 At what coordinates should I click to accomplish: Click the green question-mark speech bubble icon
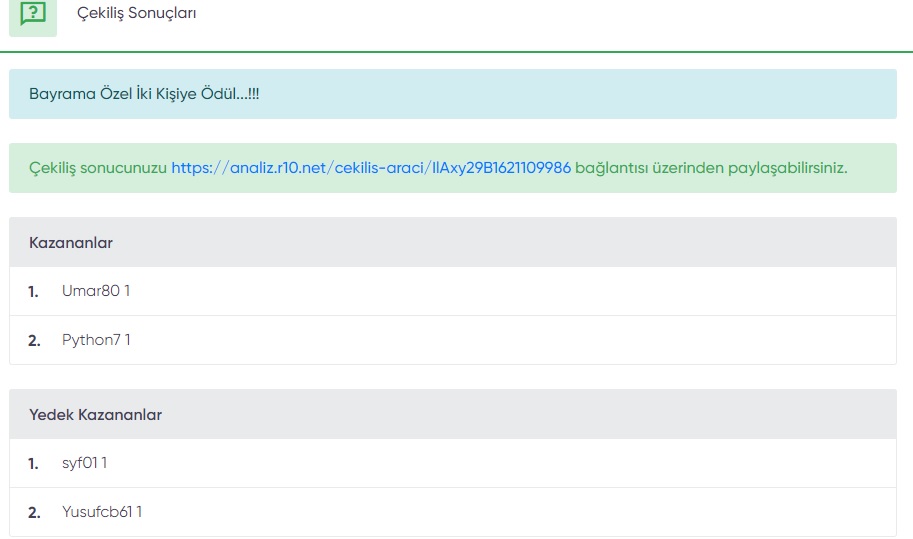[x=33, y=13]
